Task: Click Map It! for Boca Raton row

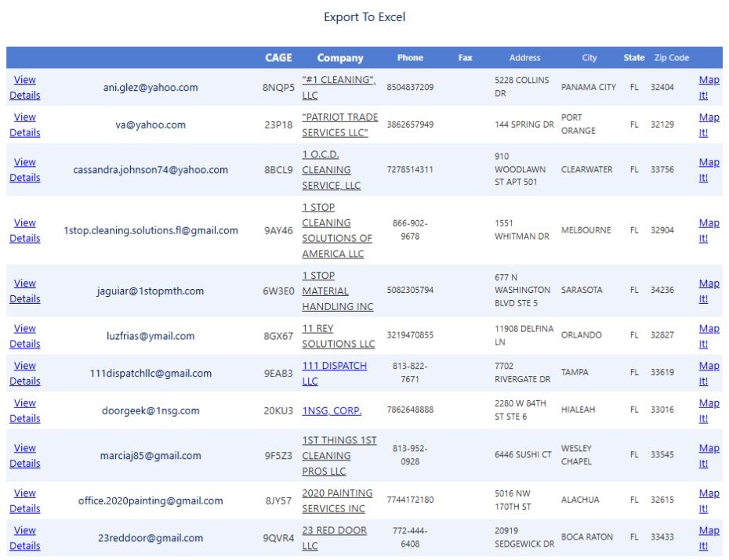Action: [709, 538]
